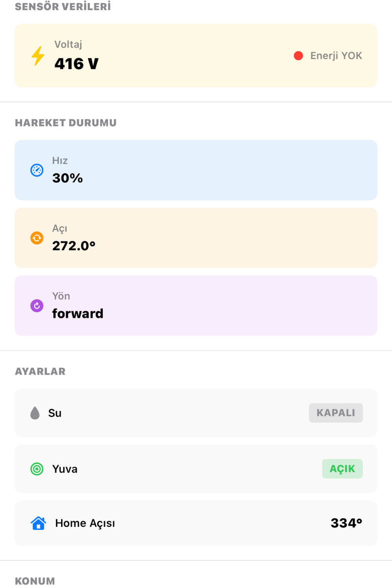Viewport: 392px width, 588px height.
Task: Tap the AYARLAR section header
Action: [40, 372]
